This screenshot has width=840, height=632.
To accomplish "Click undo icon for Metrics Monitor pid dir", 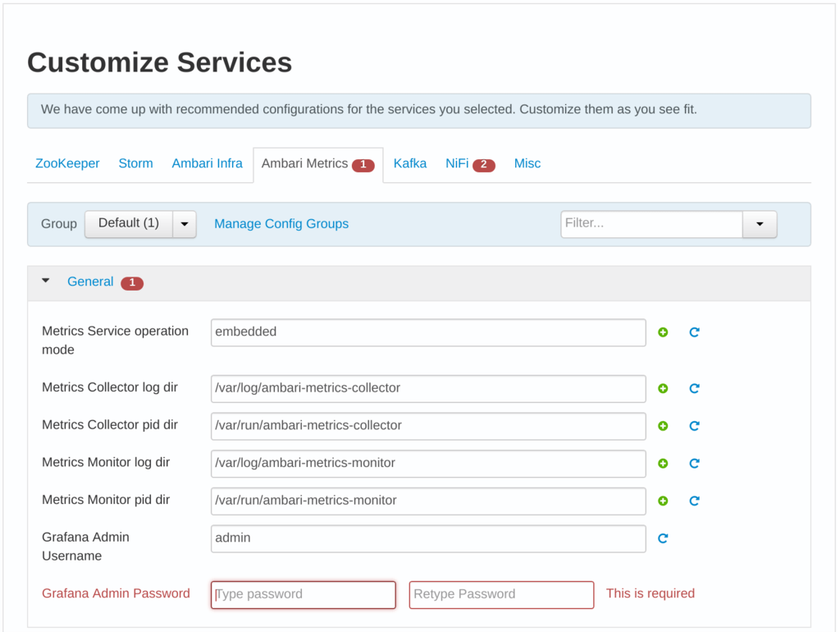I will [x=694, y=501].
